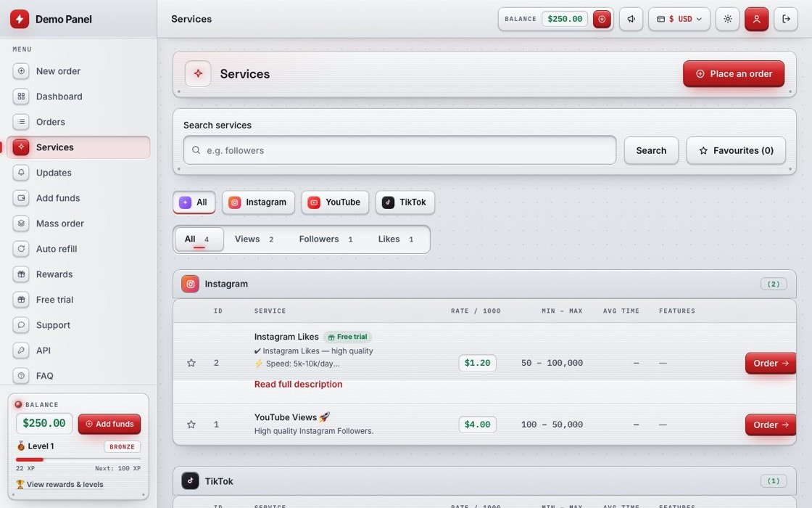This screenshot has width=812, height=508.
Task: Filter by YouTube platform
Action: click(335, 202)
